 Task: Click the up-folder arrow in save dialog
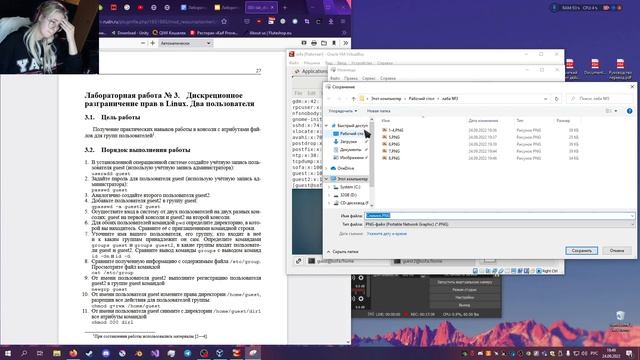[353, 99]
